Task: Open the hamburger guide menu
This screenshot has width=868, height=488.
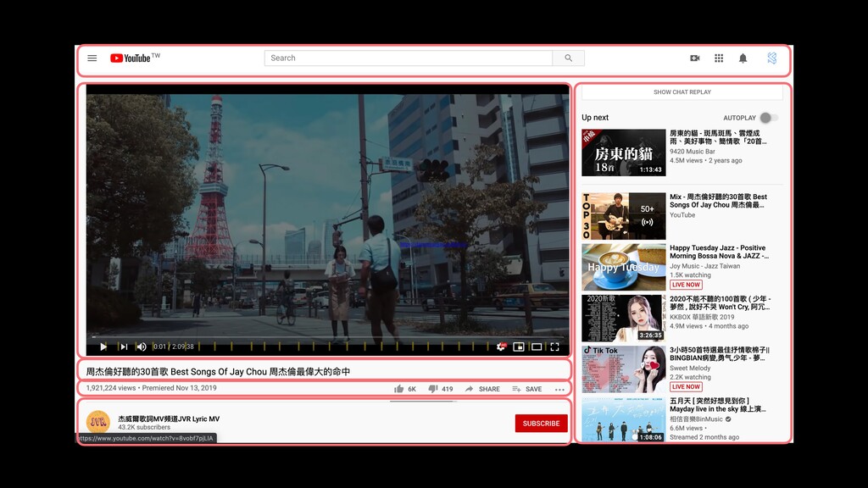Action: click(x=92, y=58)
